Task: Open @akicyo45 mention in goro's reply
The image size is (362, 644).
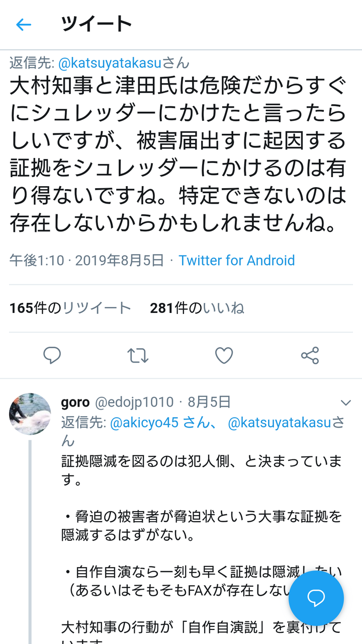Action: pyautogui.click(x=144, y=423)
